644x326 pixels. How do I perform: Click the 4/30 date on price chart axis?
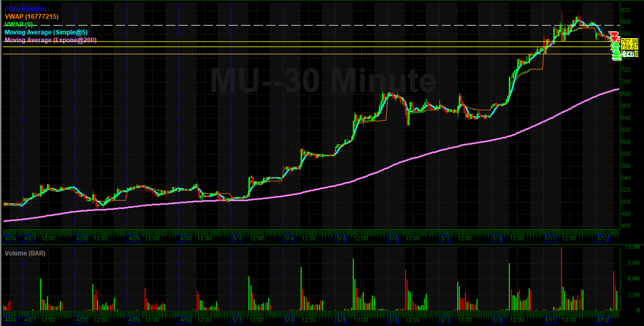click(186, 238)
